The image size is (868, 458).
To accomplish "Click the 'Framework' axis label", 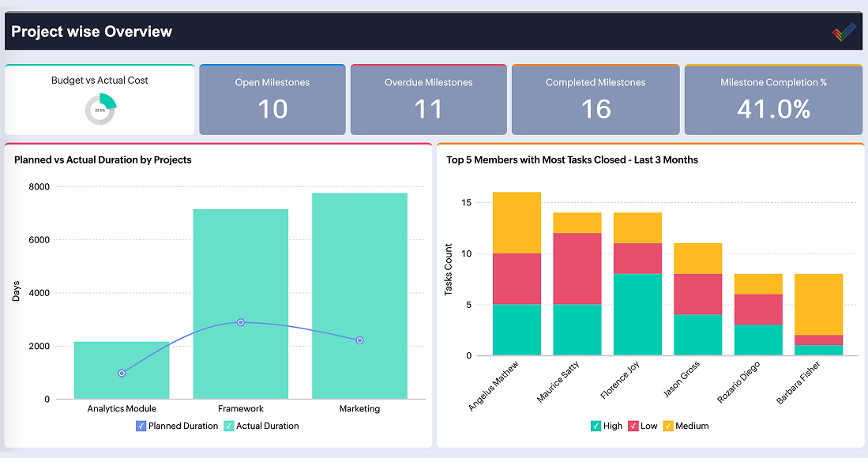I will pyautogui.click(x=241, y=409).
